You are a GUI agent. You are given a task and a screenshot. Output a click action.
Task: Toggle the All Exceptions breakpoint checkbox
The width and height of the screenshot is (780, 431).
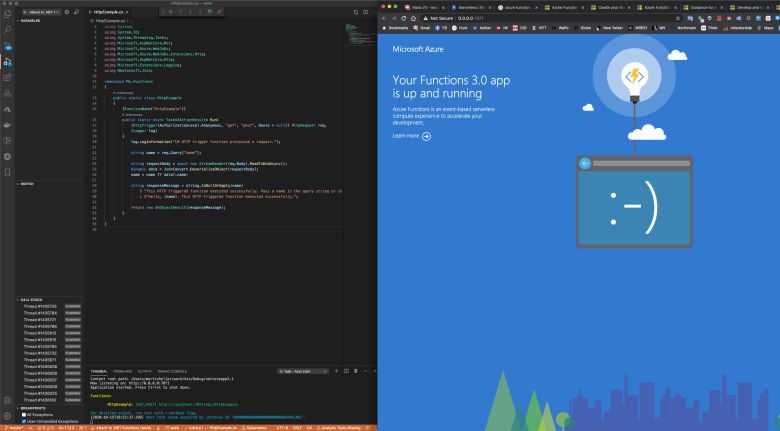click(23, 414)
